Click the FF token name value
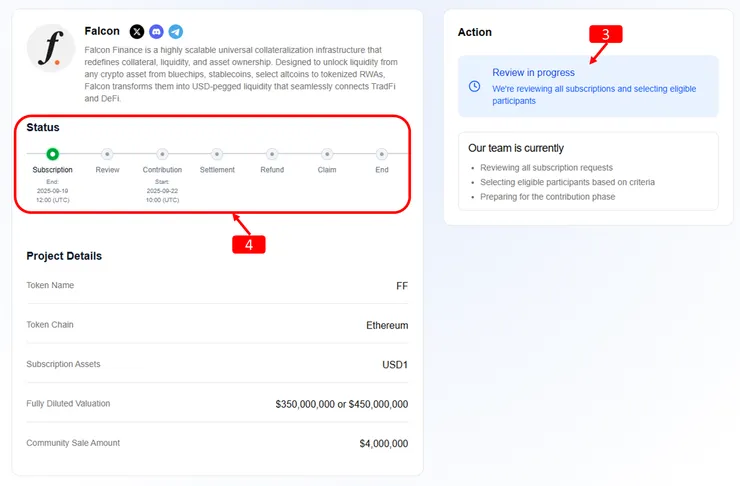The width and height of the screenshot is (740, 486). (x=402, y=286)
